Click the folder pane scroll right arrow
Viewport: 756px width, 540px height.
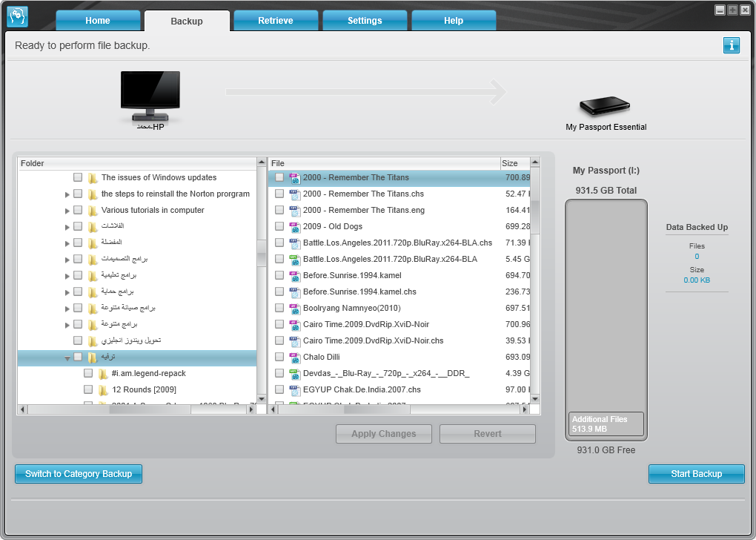pos(251,409)
